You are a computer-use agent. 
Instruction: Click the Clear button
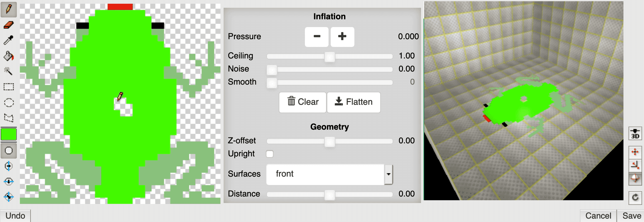point(303,102)
